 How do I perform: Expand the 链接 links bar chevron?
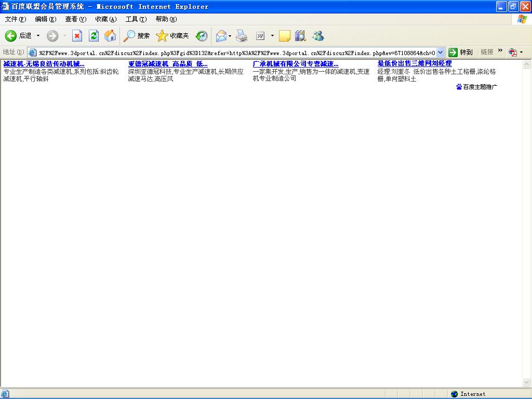click(x=500, y=50)
